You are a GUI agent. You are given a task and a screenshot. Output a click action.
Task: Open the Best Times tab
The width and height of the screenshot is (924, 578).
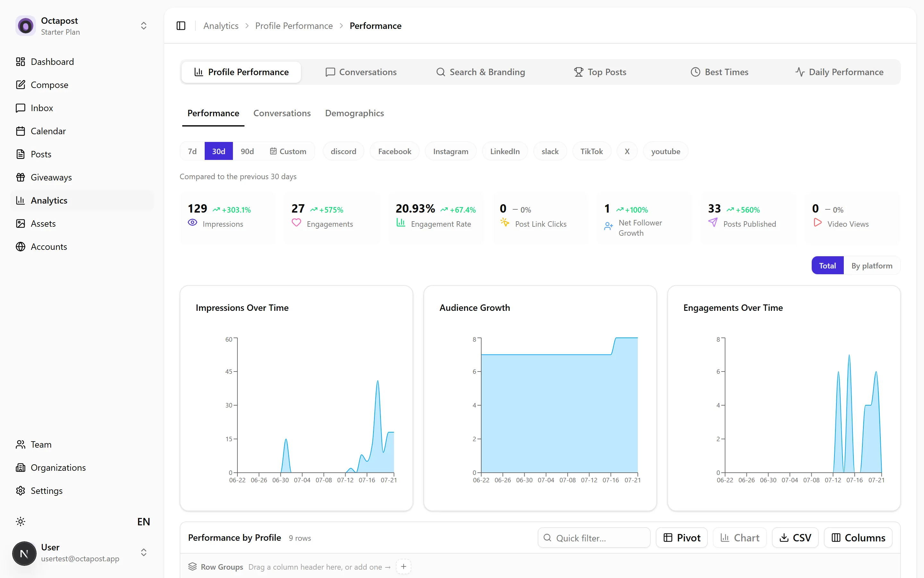[719, 72]
